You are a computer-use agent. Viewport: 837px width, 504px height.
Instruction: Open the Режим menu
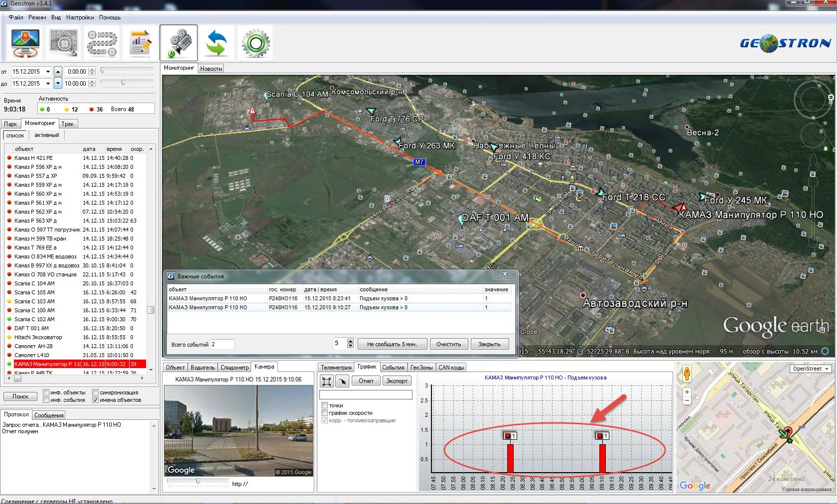[x=37, y=17]
